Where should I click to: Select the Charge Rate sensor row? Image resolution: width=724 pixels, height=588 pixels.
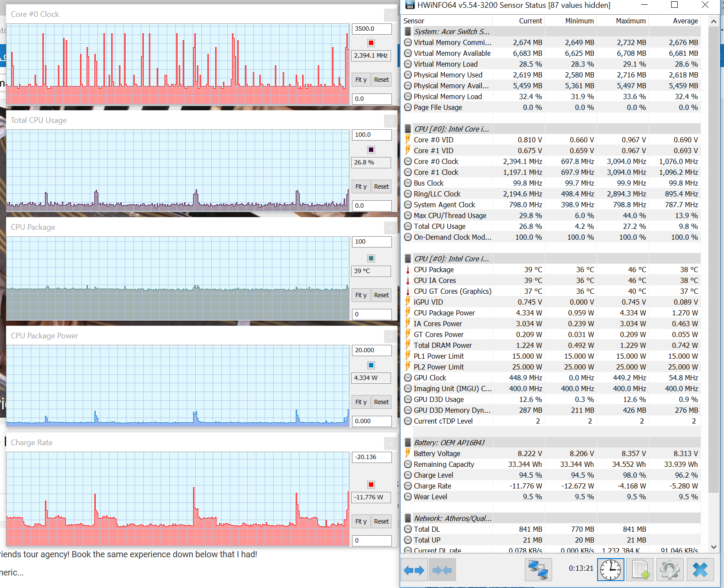[x=552, y=486]
